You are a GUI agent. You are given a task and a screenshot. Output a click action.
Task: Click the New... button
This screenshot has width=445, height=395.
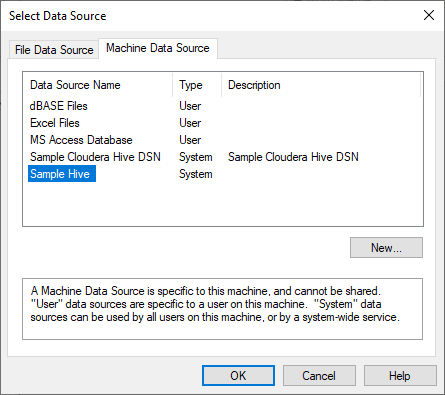[386, 248]
